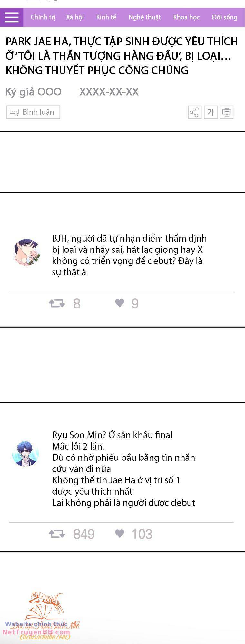Open the Kinh tế category

click(x=106, y=17)
